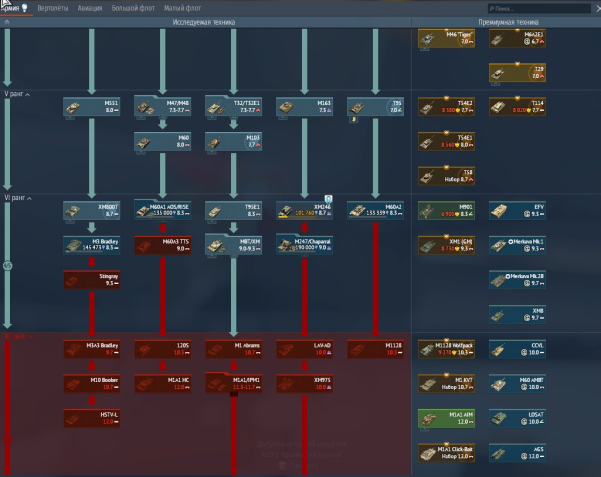The height and width of the screenshot is (477, 601).
Task: Select the HSTV-L locked vehicle
Action: pos(91,417)
